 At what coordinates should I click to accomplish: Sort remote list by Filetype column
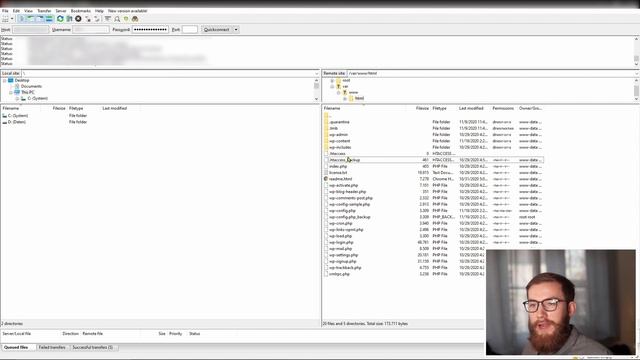[x=440, y=109]
